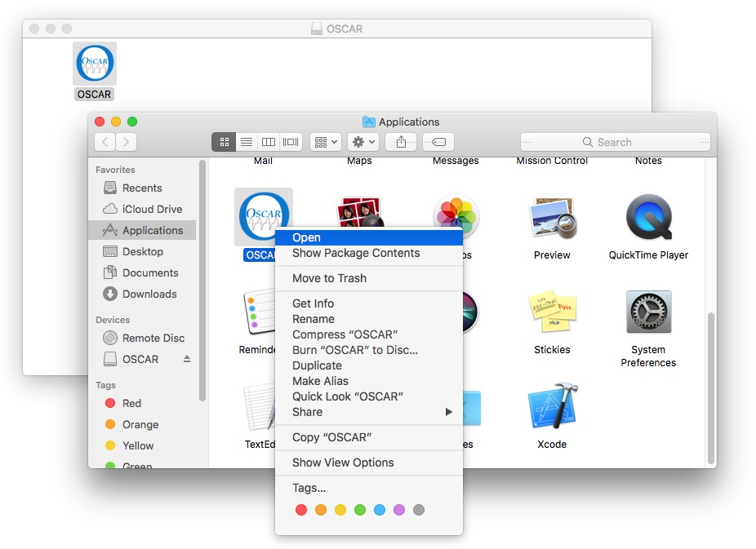Switch to icon view in toolbar
756x549 pixels.
point(224,142)
